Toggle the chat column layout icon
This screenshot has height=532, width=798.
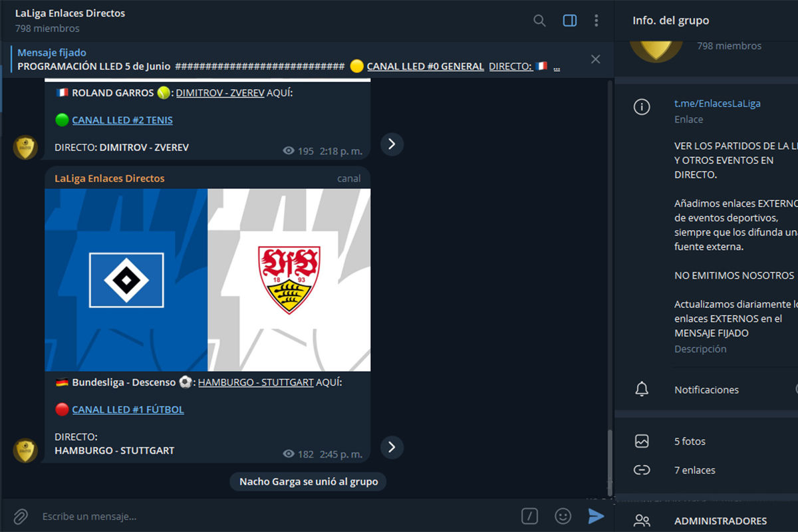tap(569, 21)
